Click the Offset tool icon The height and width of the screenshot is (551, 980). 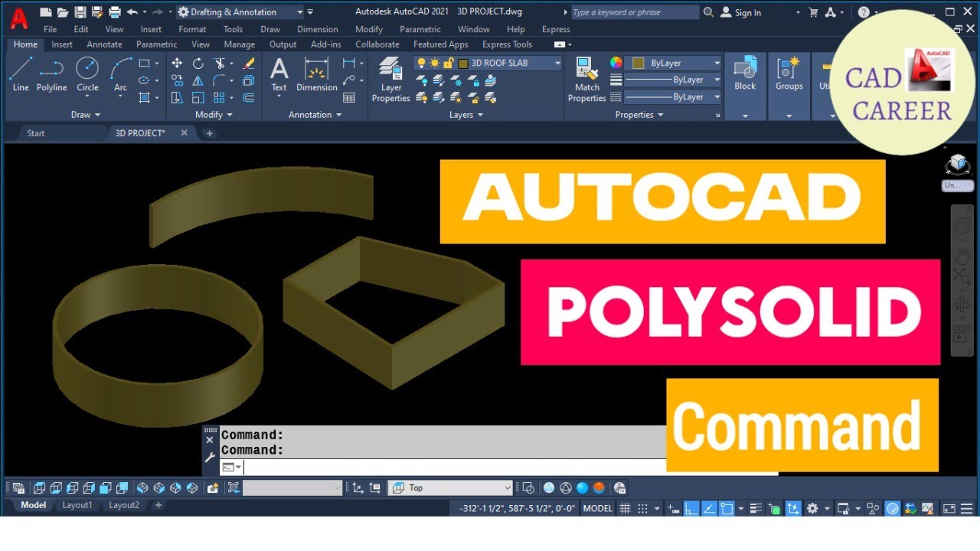point(248,97)
